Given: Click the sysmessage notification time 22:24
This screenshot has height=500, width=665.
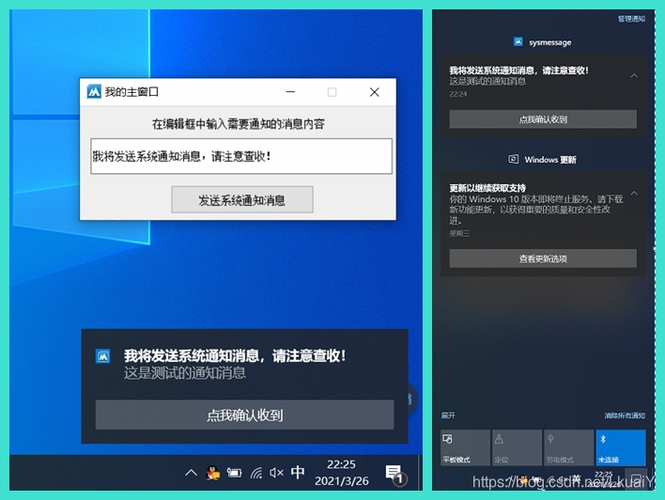Looking at the screenshot, I should 458,94.
